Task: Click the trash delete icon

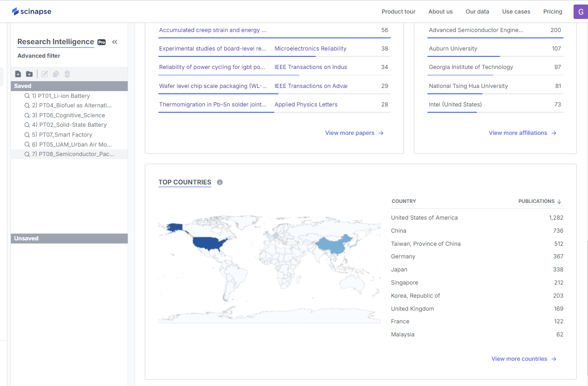Action: point(67,74)
